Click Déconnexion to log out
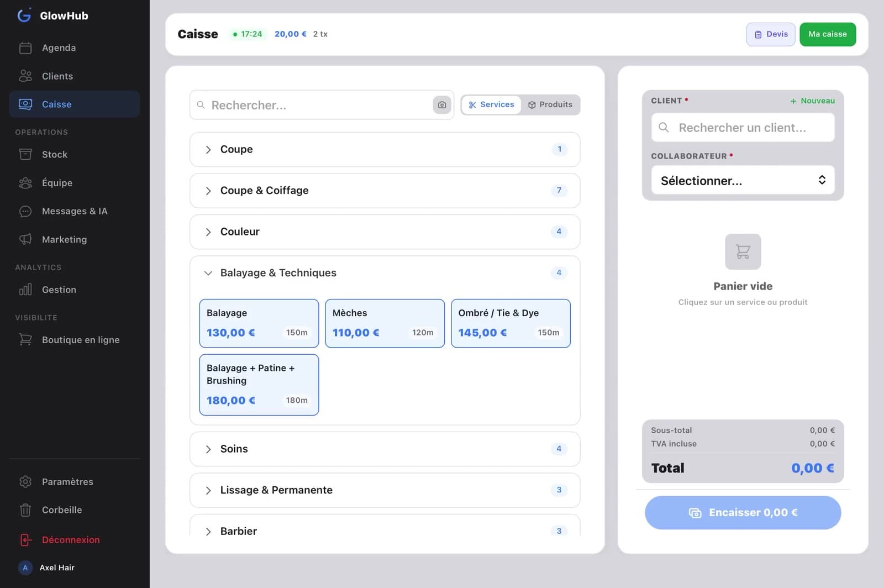 75,540
